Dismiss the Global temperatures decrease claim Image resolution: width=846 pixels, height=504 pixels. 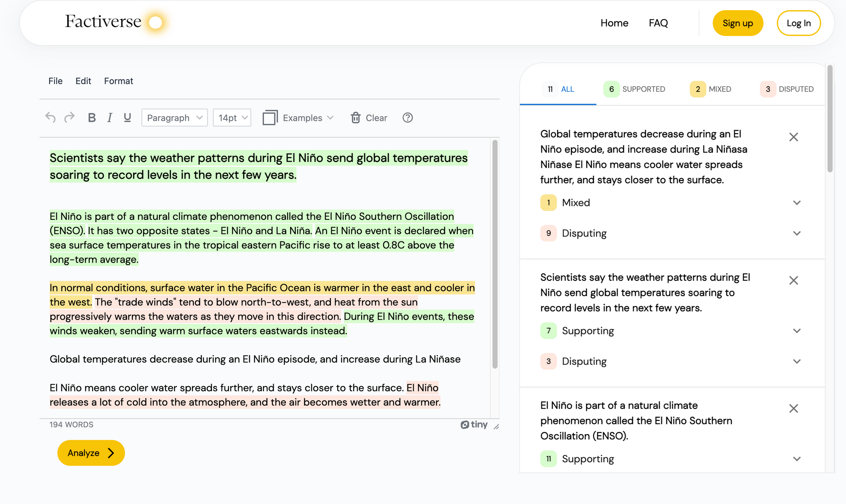point(794,137)
